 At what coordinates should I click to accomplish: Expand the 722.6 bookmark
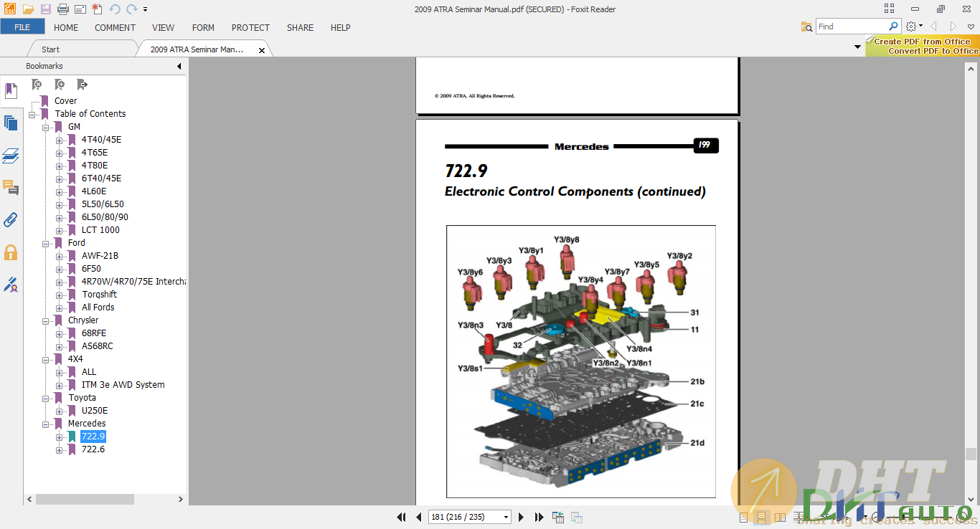click(60, 449)
